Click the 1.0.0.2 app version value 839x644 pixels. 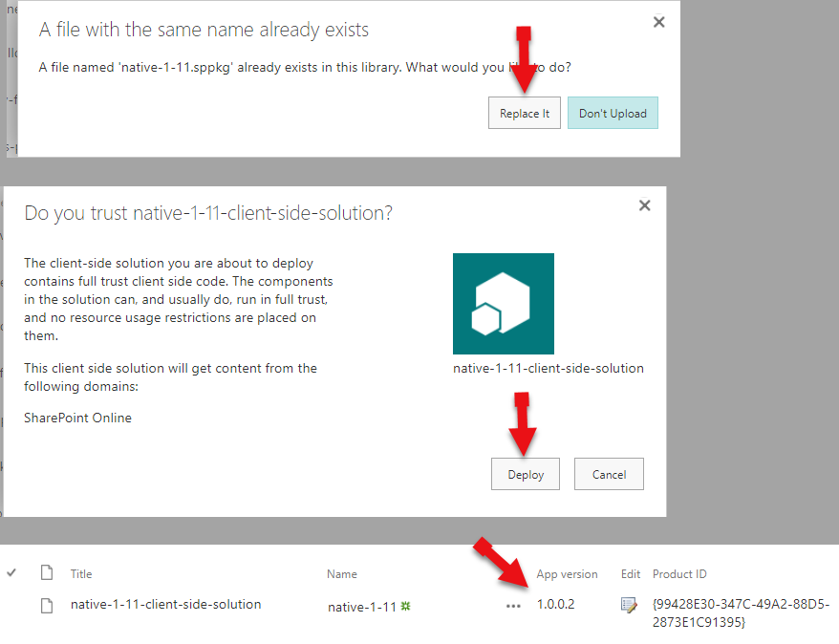[555, 605]
